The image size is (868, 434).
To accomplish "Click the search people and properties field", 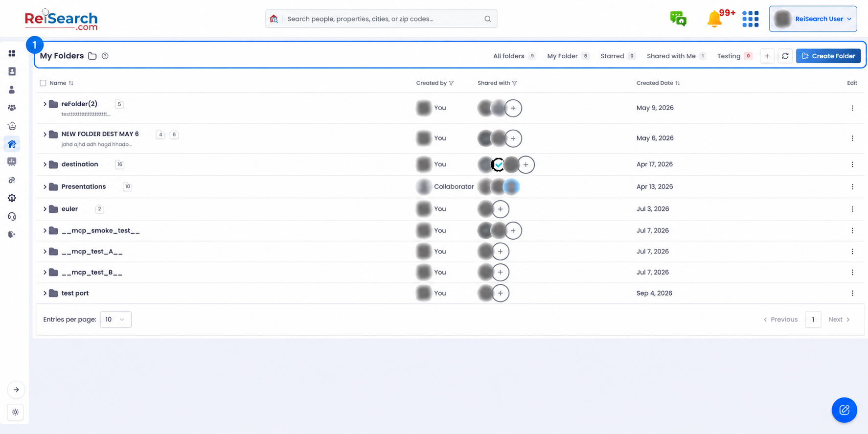I will point(381,19).
